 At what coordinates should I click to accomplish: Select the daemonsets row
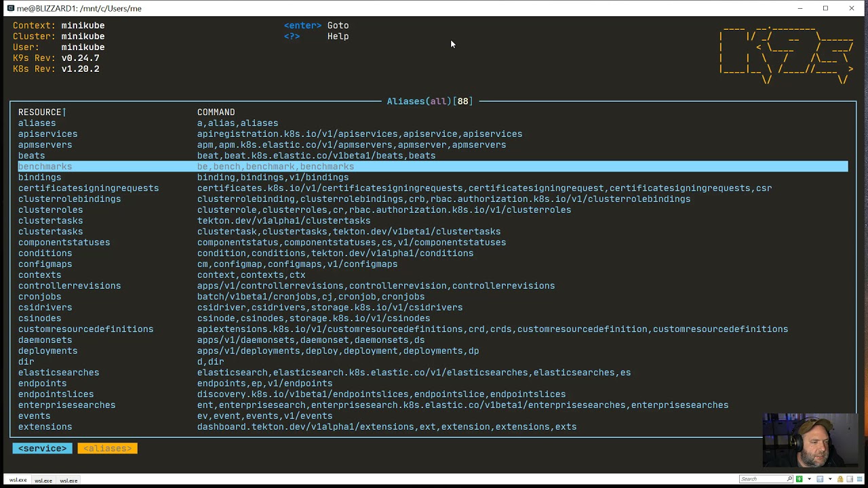433,340
